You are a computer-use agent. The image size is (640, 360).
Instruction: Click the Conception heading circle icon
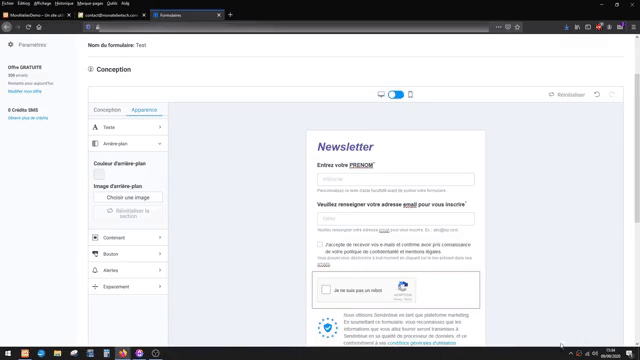click(91, 69)
